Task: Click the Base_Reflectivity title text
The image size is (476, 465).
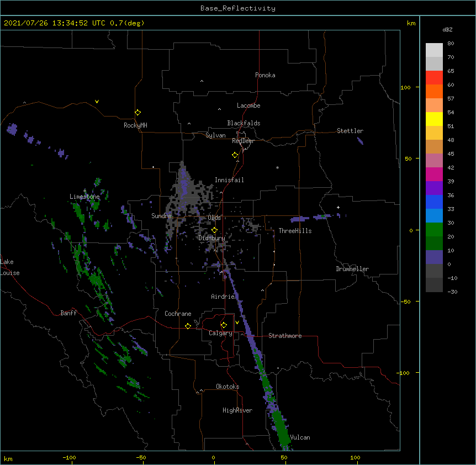Action: pyautogui.click(x=238, y=8)
